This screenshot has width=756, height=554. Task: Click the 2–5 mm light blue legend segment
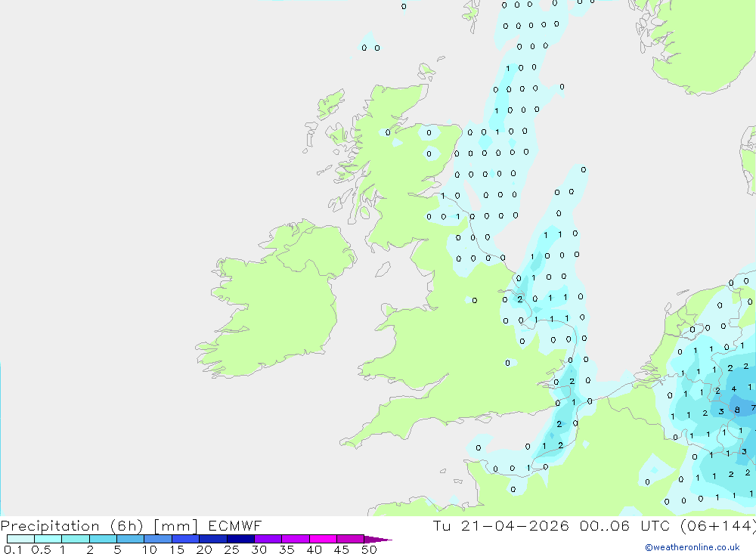click(103, 539)
